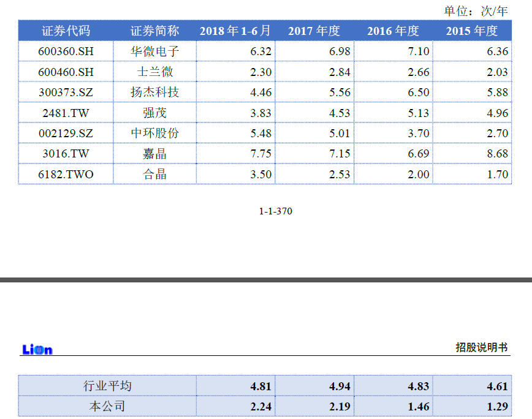Click industry average 2015 value 4.61

coord(498,386)
